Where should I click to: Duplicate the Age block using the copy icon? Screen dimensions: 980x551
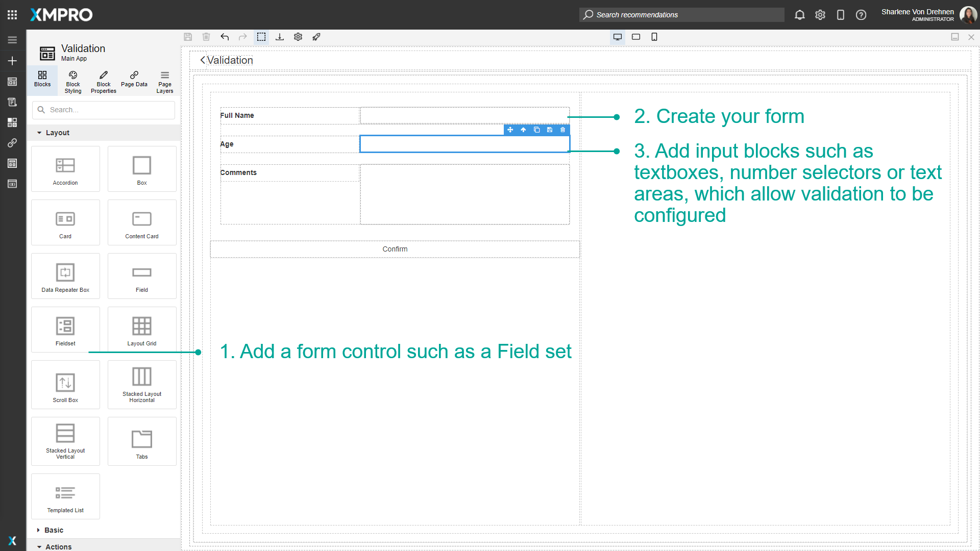click(x=536, y=130)
